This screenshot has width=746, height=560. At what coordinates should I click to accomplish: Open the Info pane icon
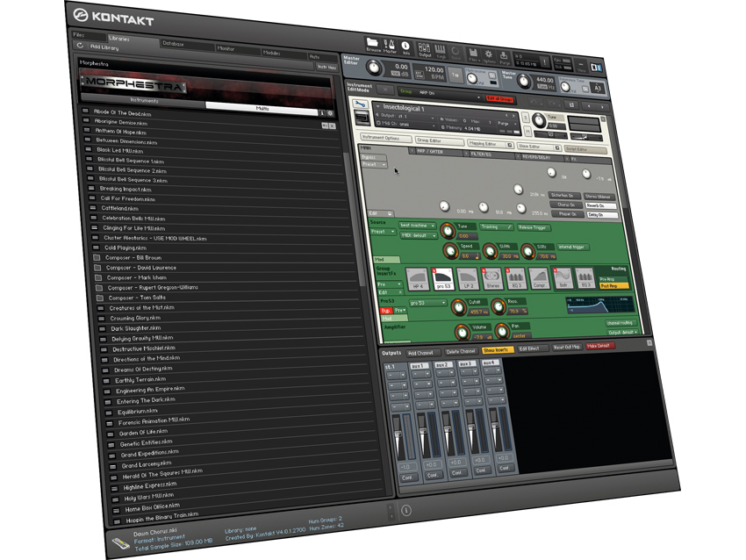405,46
